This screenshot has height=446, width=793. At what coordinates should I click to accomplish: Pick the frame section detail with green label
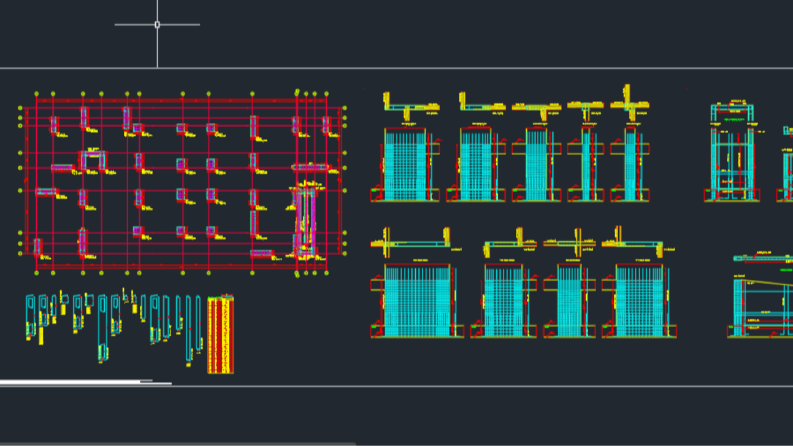tap(732, 151)
